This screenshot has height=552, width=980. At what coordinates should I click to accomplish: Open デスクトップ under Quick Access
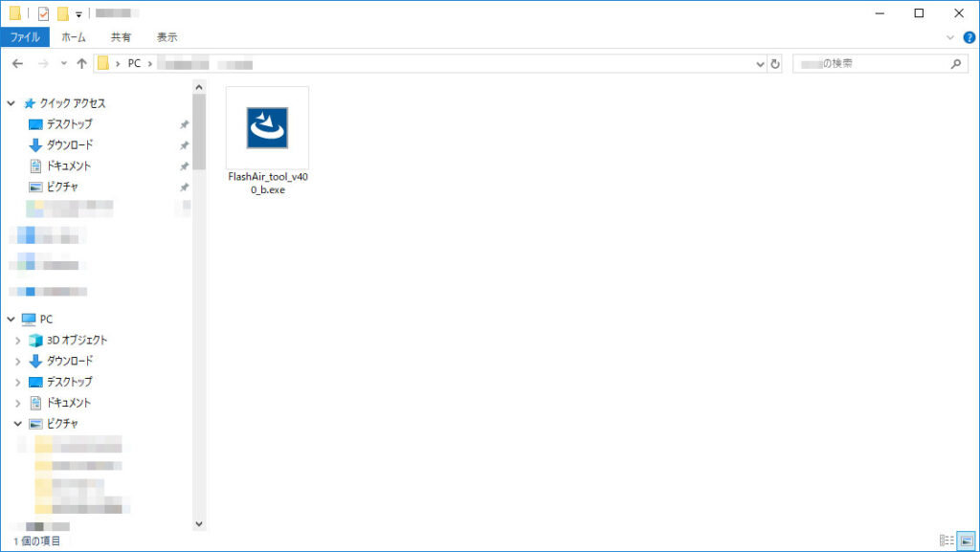point(69,124)
